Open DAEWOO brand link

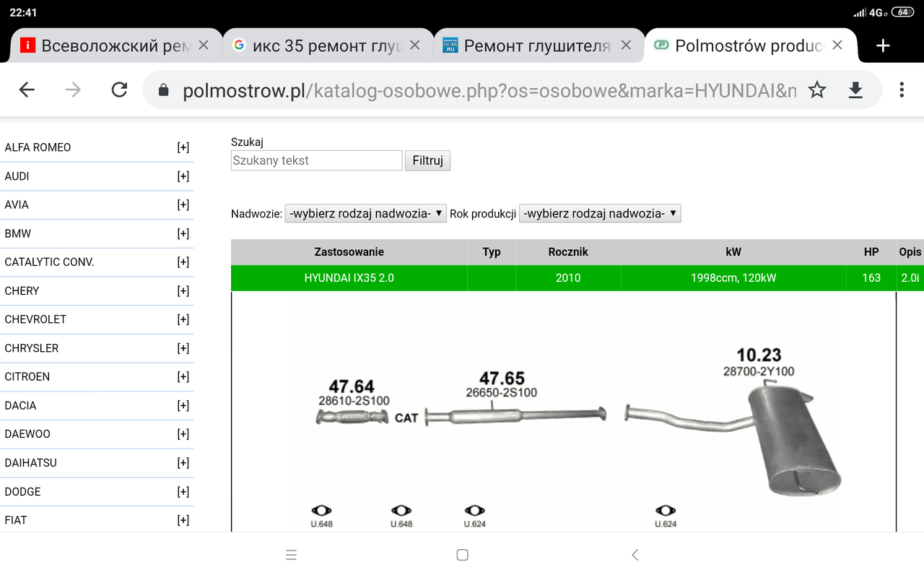[27, 434]
